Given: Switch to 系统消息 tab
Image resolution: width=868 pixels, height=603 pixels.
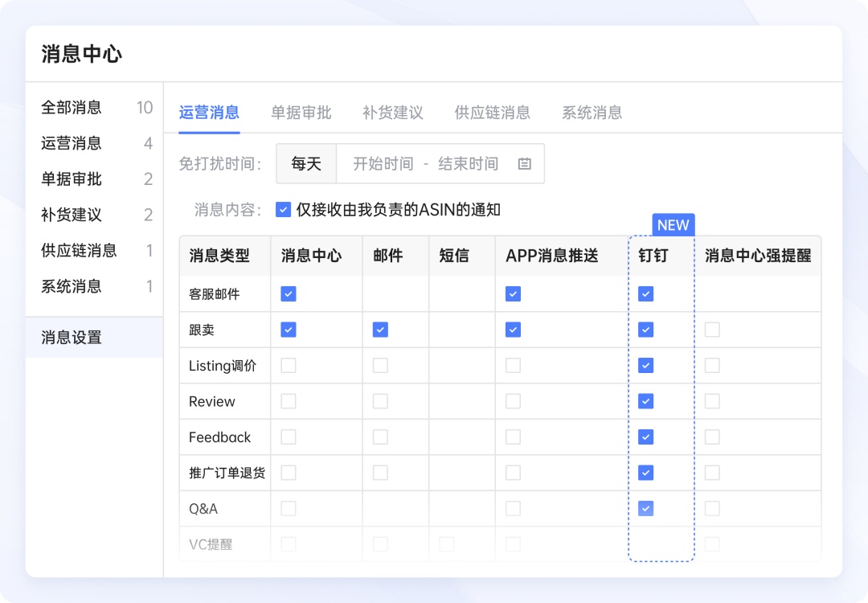Looking at the screenshot, I should tap(592, 113).
